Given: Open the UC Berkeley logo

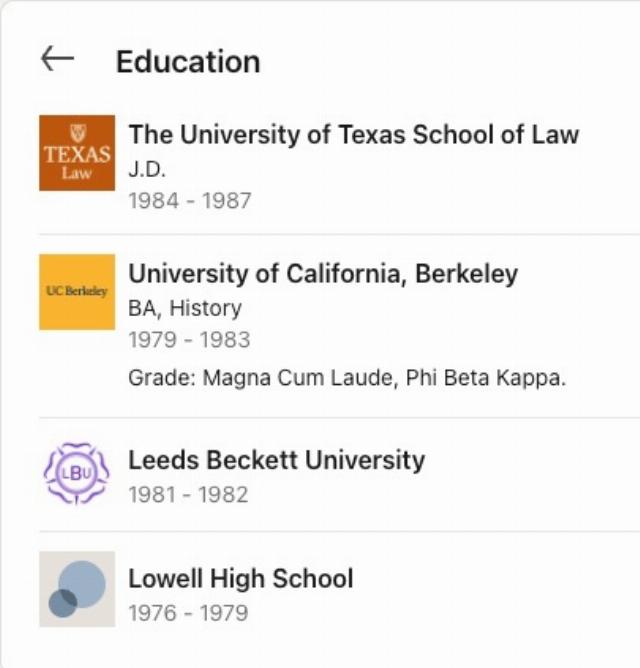Looking at the screenshot, I should [77, 292].
